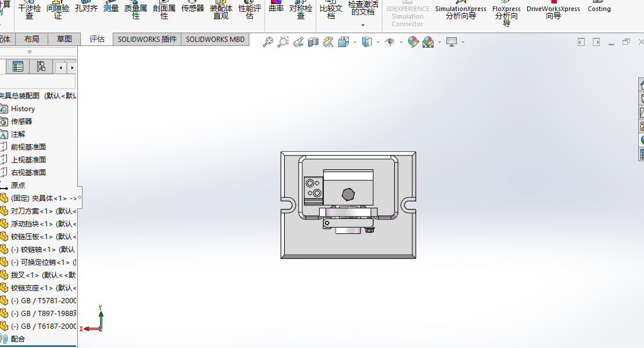Click 间隙验证 clearance verification tool

pyautogui.click(x=58, y=11)
